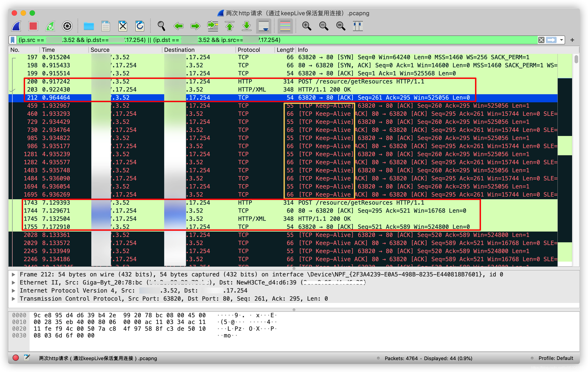Click the reload capture file icon
The image size is (588, 372).
tap(140, 26)
